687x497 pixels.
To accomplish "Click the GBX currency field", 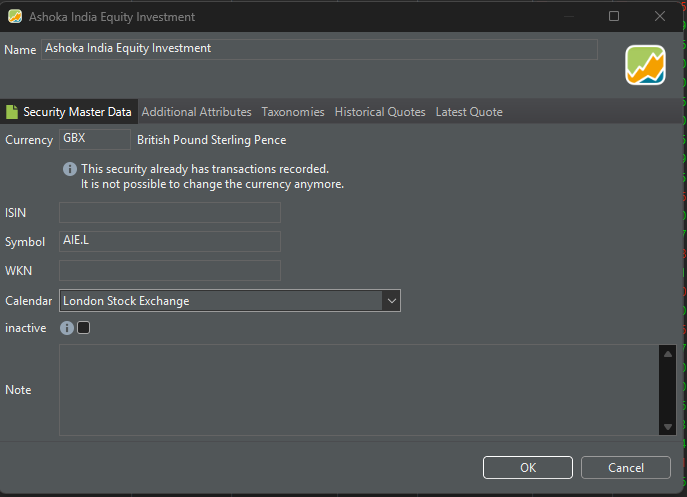I will 95,139.
